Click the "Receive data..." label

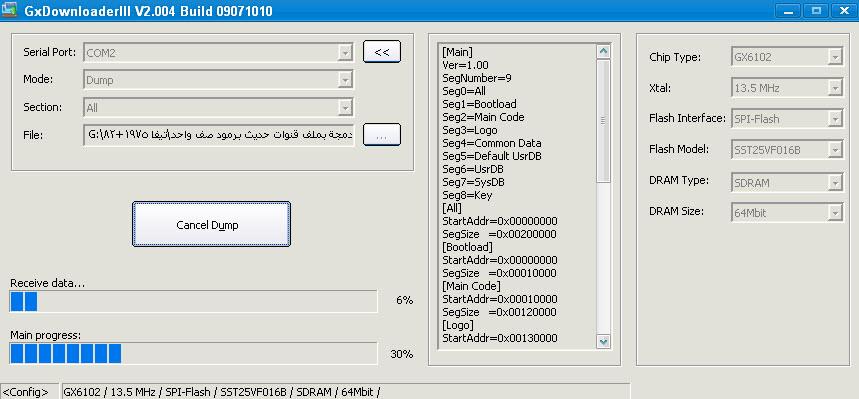click(x=48, y=283)
